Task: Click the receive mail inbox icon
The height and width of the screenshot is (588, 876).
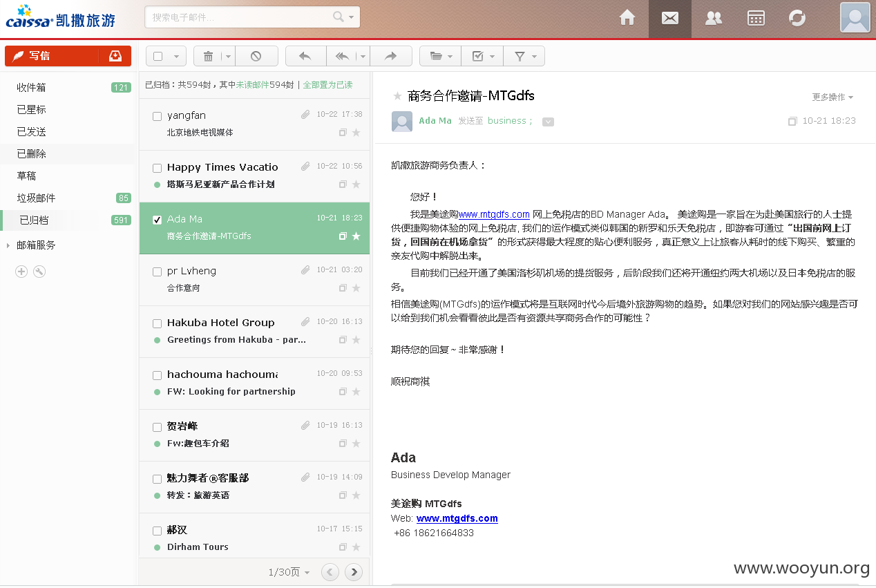Action: 115,56
